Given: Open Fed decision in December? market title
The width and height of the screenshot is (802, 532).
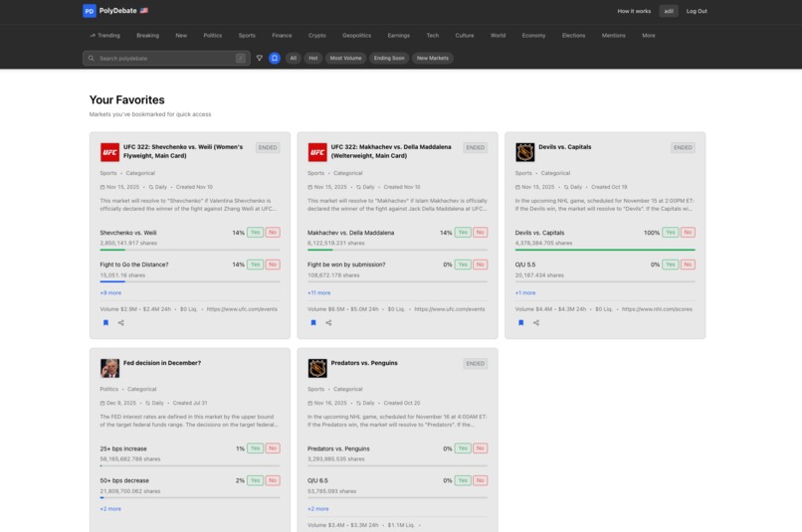Looking at the screenshot, I should click(x=162, y=363).
